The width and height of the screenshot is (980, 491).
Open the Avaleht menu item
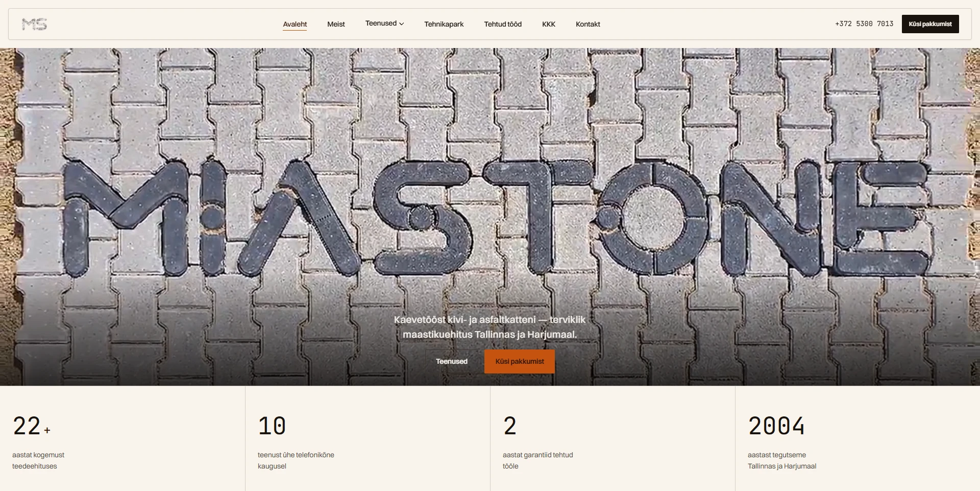tap(295, 24)
